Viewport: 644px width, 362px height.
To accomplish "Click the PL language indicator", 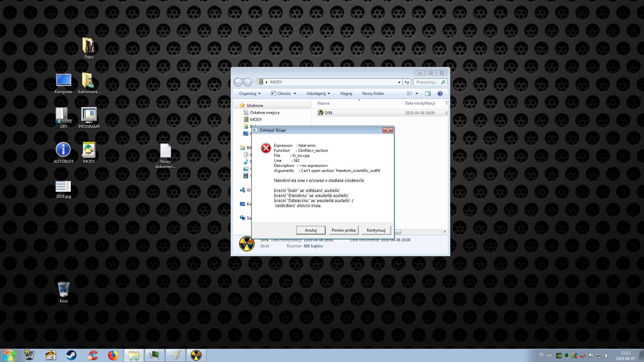I will coord(542,355).
